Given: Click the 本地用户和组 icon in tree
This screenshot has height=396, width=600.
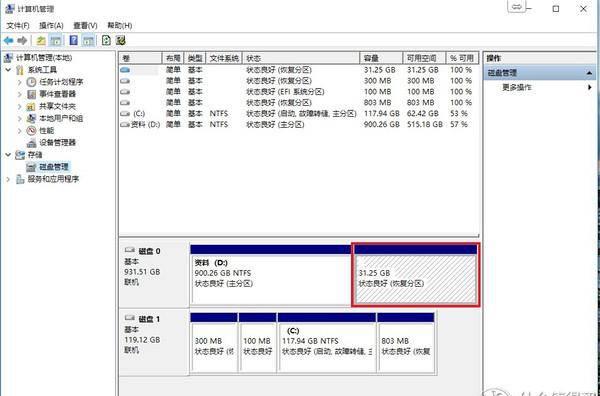Looking at the screenshot, I should coord(31,118).
